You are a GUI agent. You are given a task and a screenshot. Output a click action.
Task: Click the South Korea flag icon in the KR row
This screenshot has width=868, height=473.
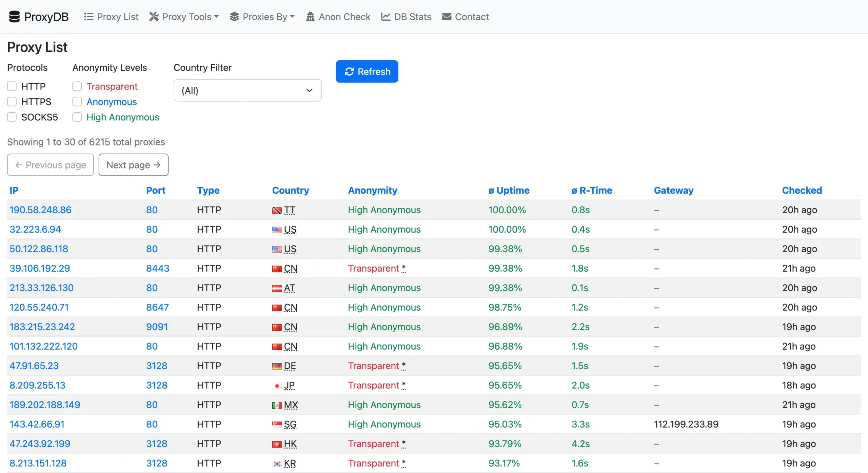click(x=277, y=464)
